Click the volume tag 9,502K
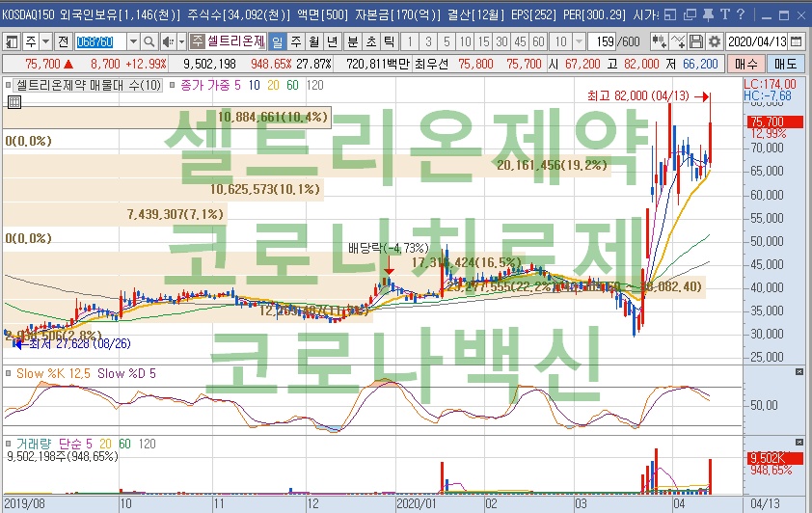 coord(775,458)
